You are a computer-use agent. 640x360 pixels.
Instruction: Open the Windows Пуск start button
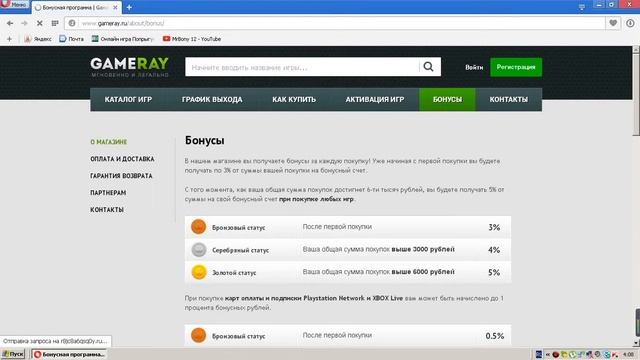tap(13, 354)
